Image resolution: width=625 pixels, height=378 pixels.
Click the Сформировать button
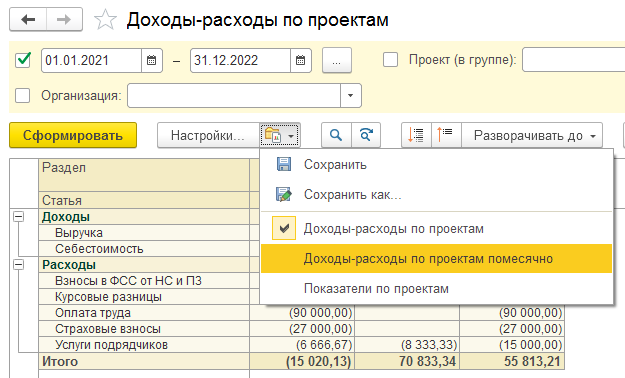(x=73, y=135)
